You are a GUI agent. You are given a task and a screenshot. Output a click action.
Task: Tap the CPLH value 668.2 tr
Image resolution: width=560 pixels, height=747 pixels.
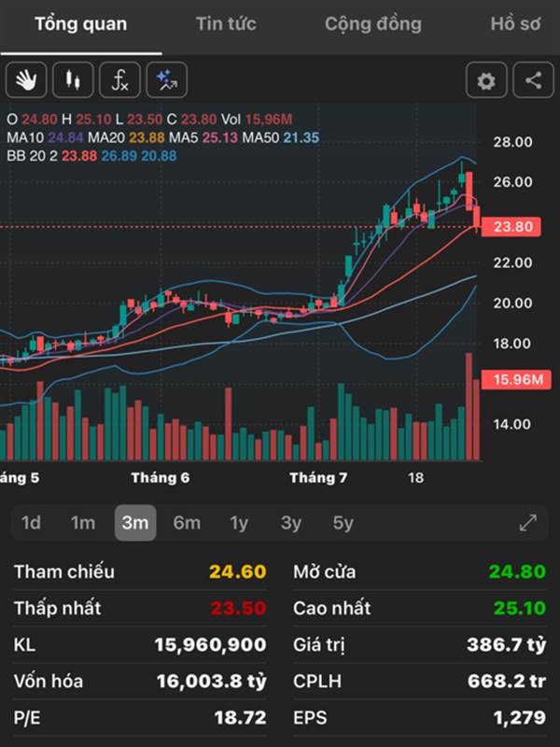click(x=507, y=682)
